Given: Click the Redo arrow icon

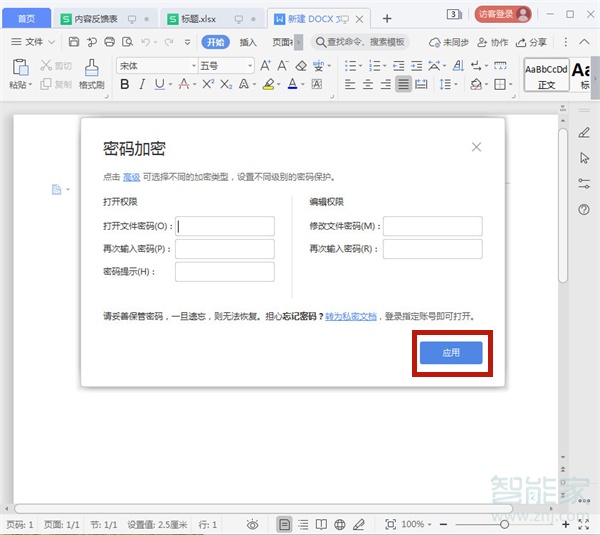Looking at the screenshot, I should click(x=169, y=42).
